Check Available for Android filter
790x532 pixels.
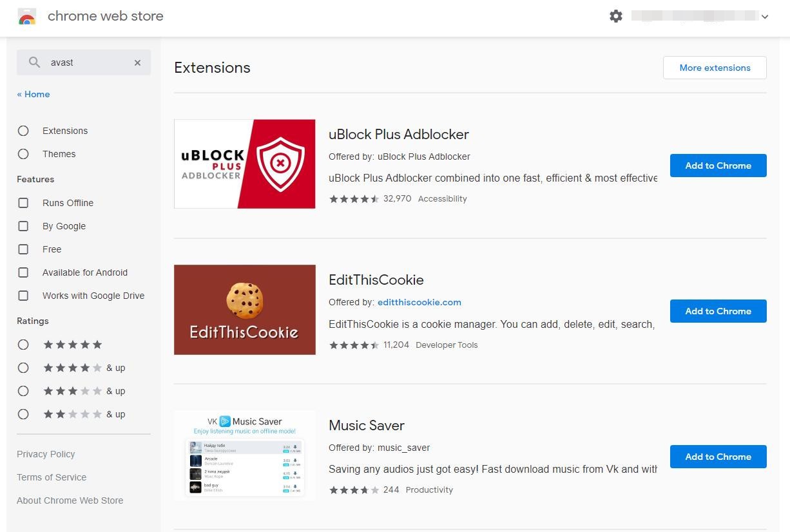23,272
